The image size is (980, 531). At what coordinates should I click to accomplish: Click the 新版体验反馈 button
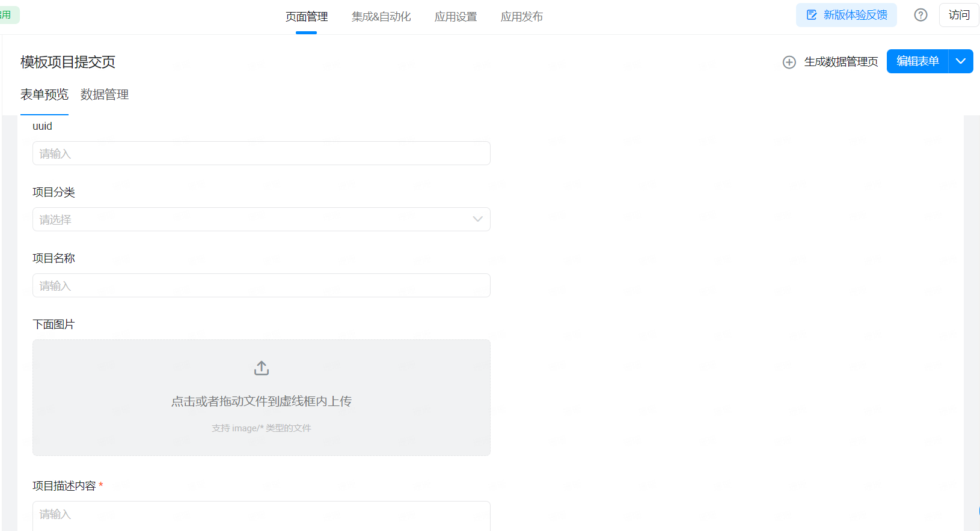[847, 15]
